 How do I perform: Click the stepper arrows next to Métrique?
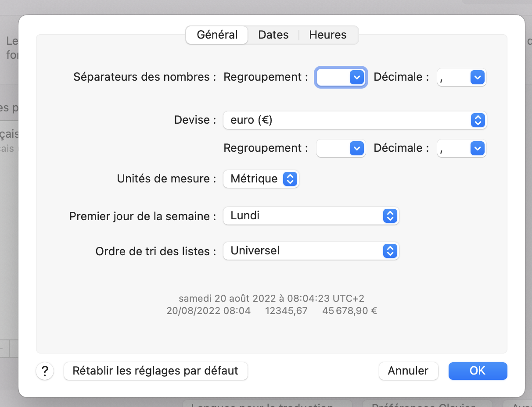coord(290,179)
